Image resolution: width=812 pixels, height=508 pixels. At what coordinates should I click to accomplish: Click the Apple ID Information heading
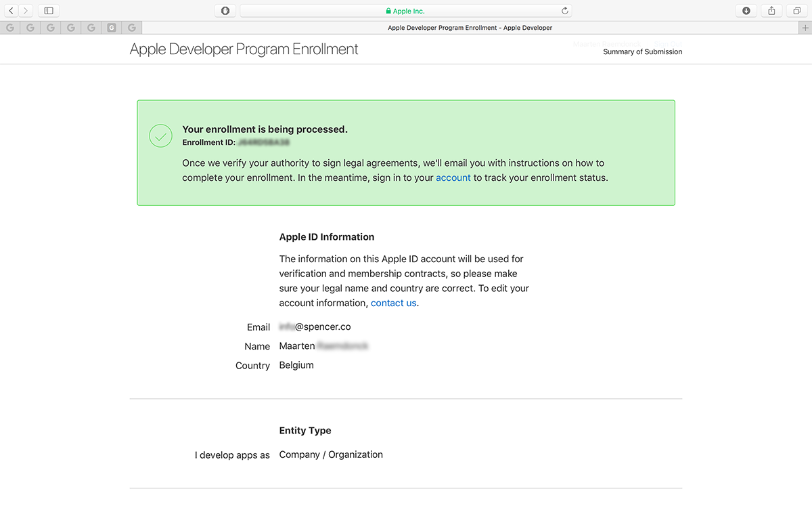[x=327, y=237]
